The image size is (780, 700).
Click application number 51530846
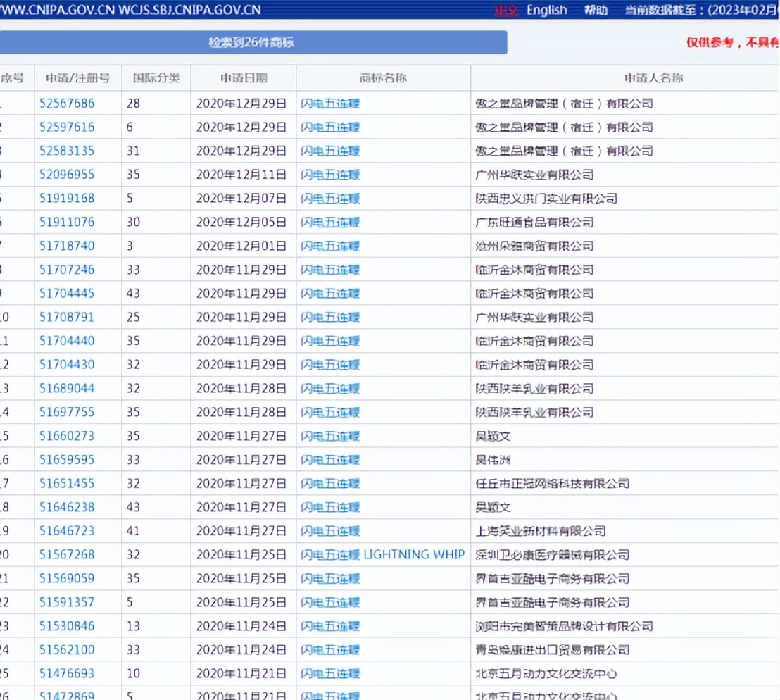pyautogui.click(x=67, y=626)
